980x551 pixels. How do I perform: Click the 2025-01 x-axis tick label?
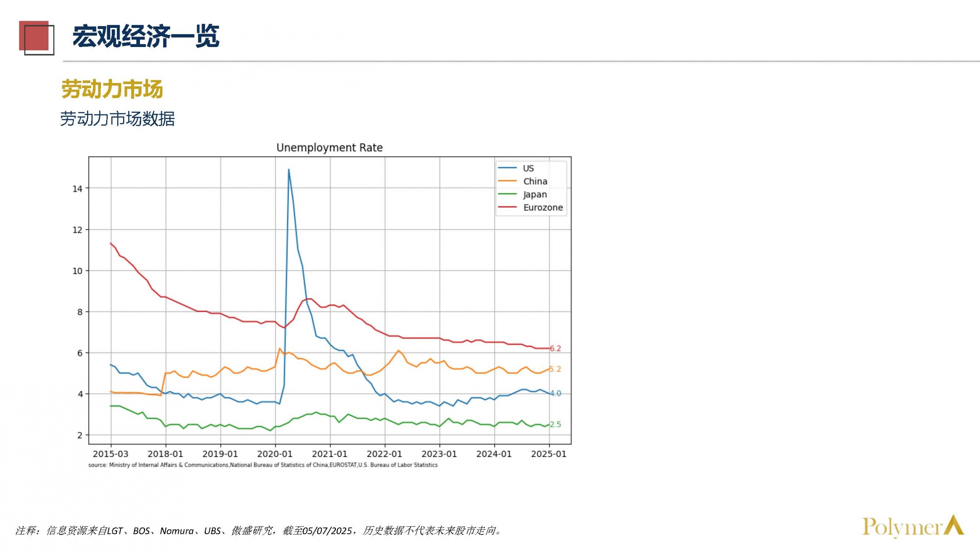[548, 454]
